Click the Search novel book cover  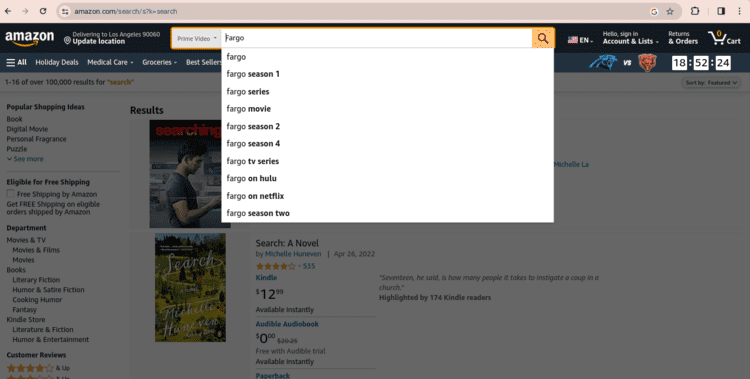click(190, 288)
